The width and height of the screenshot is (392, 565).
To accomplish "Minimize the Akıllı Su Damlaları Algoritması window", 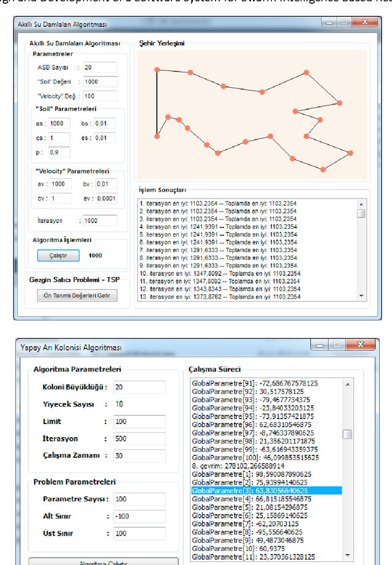I will coord(329,22).
